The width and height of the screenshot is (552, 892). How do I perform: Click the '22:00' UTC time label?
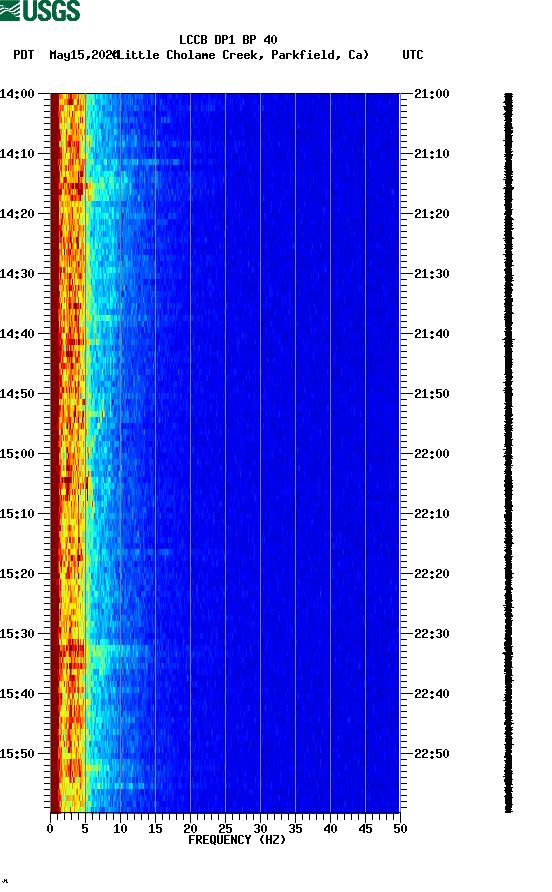click(431, 454)
